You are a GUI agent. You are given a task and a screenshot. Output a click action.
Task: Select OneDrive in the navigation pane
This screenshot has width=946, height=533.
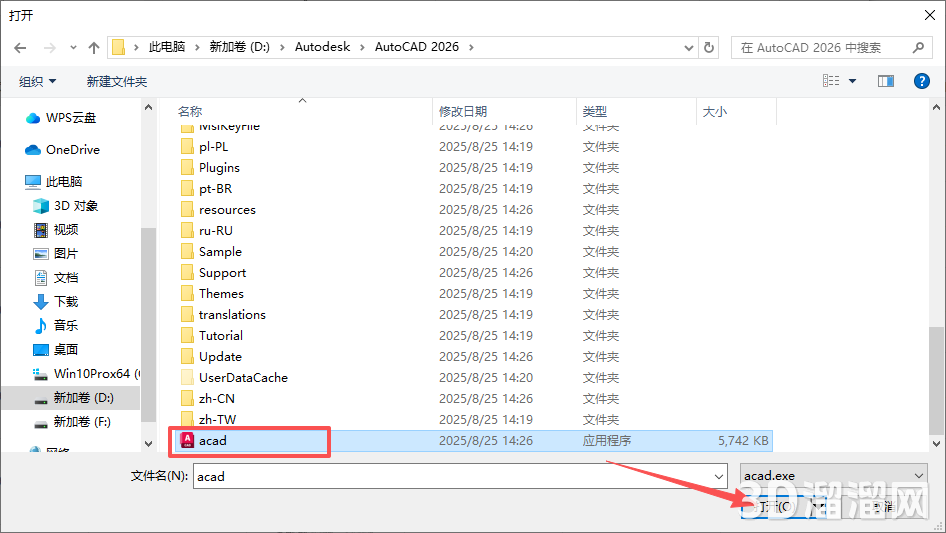click(72, 149)
